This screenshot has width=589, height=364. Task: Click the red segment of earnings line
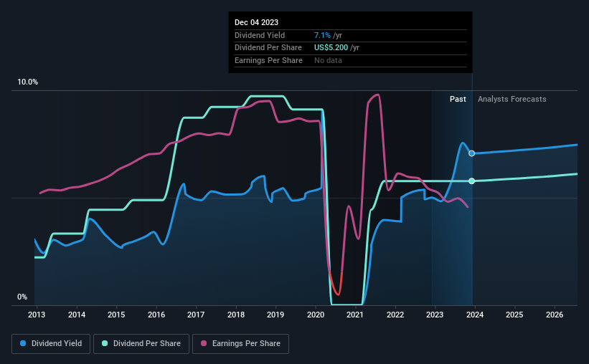(336, 285)
